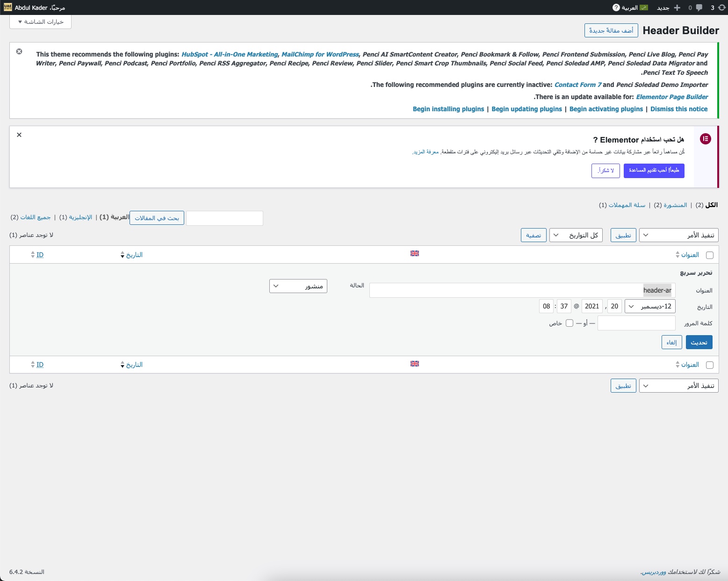Click the أضف مقالة جديدة button

pyautogui.click(x=611, y=30)
